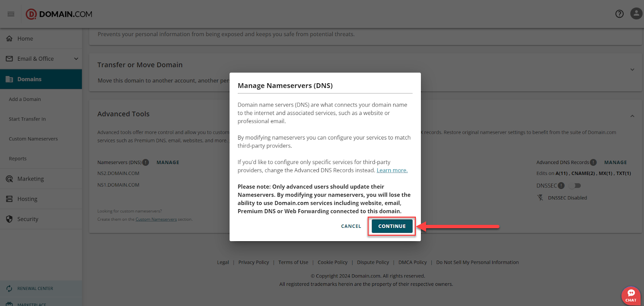Viewport: 644px width, 306px height.
Task: Click the Renewal Center refresh icon
Action: 9,289
